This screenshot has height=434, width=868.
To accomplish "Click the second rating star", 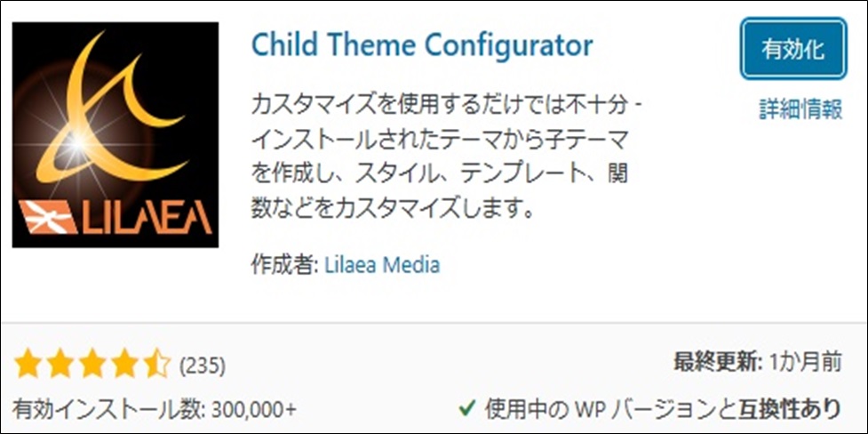I will 60,364.
